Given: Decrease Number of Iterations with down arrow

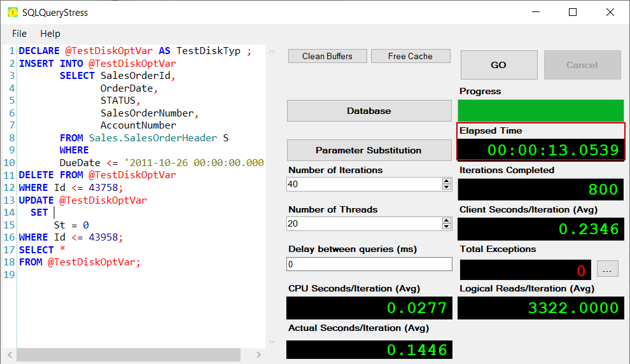Looking at the screenshot, I should pyautogui.click(x=446, y=187).
